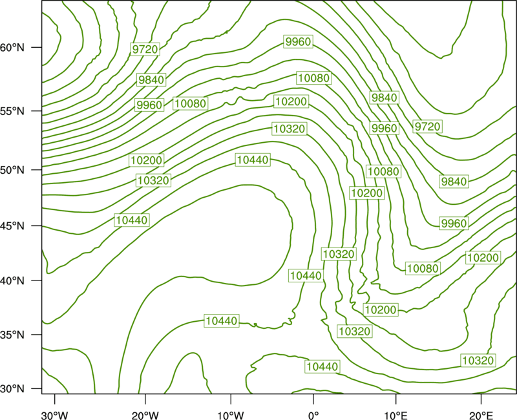Screen dimensions: 517x420
Task: Click the 10°W longitude axis label
Action: pos(231,415)
